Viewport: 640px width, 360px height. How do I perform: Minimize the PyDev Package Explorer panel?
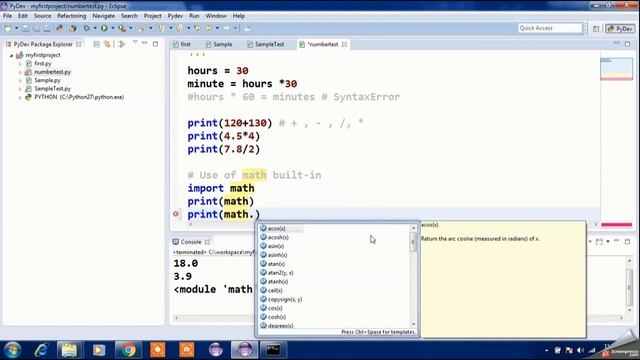pos(144,43)
